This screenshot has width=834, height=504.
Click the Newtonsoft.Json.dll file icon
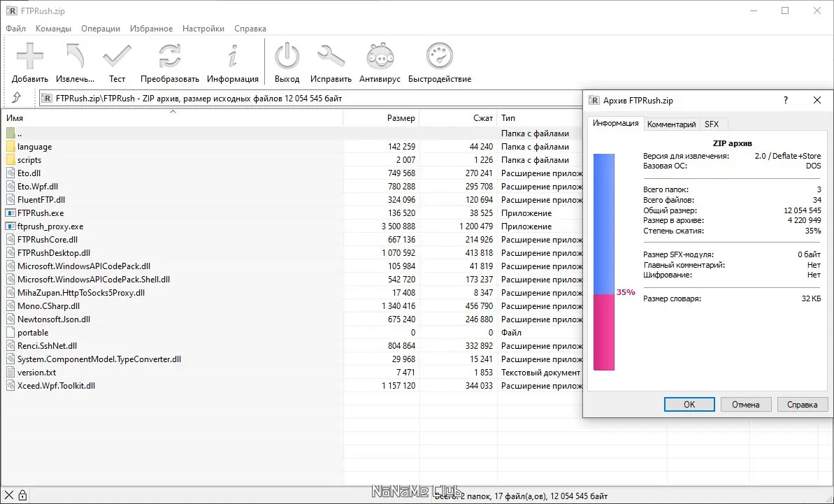coord(10,319)
